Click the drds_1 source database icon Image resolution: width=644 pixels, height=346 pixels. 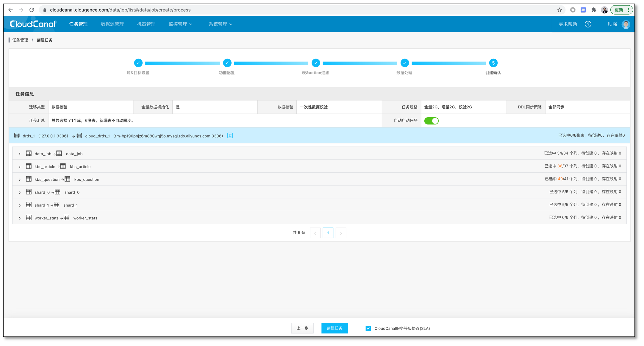tap(17, 135)
